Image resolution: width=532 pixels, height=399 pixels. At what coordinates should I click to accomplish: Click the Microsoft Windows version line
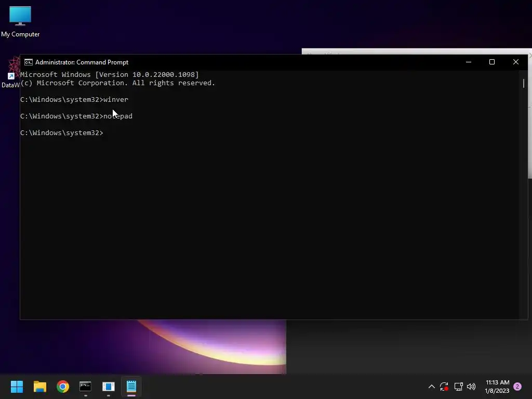pos(109,75)
